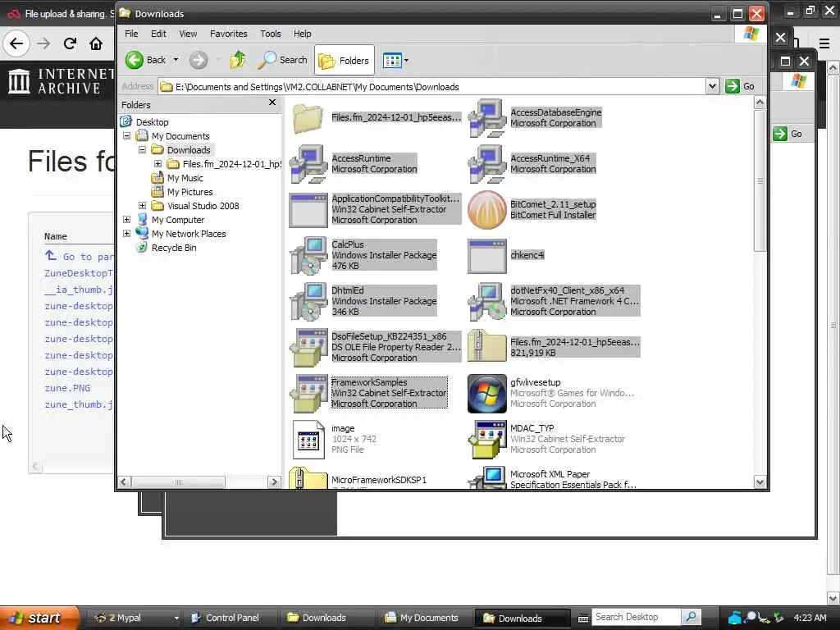Select the Microsoft XML Paper Specification icon
This screenshot has width=840, height=630.
(487, 478)
